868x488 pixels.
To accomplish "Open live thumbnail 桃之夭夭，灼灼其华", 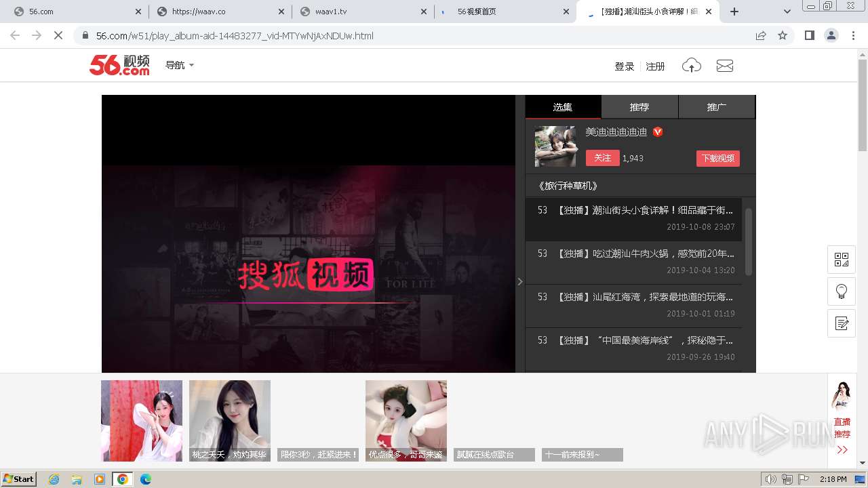I will tap(230, 421).
